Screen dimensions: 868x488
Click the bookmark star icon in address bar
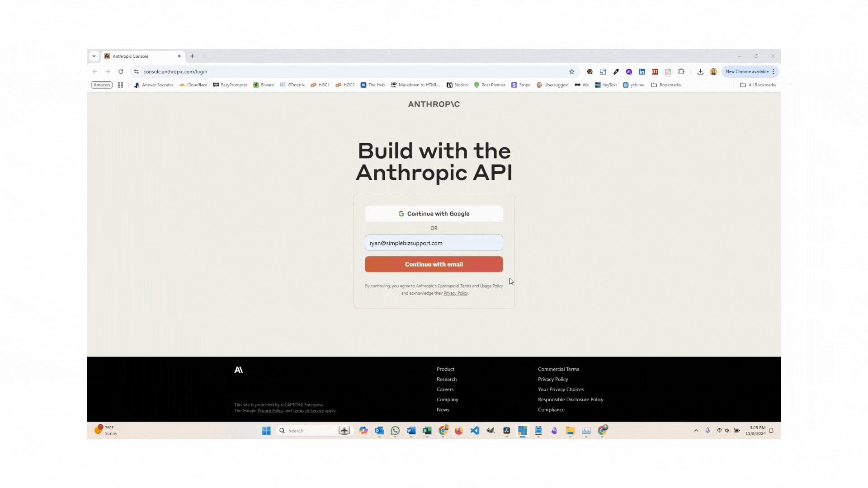pyautogui.click(x=571, y=71)
